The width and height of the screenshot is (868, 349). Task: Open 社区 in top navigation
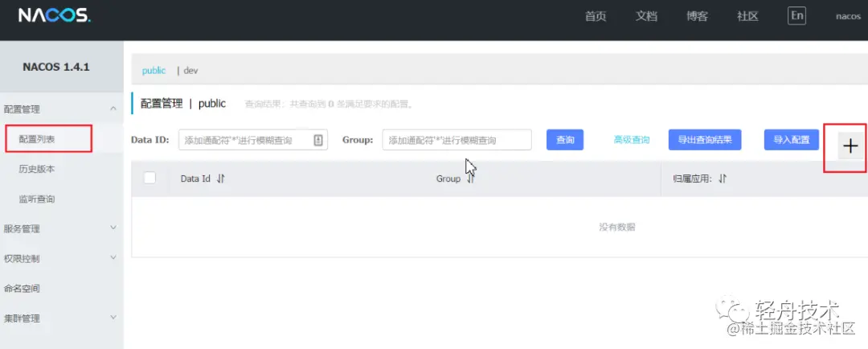(x=747, y=16)
